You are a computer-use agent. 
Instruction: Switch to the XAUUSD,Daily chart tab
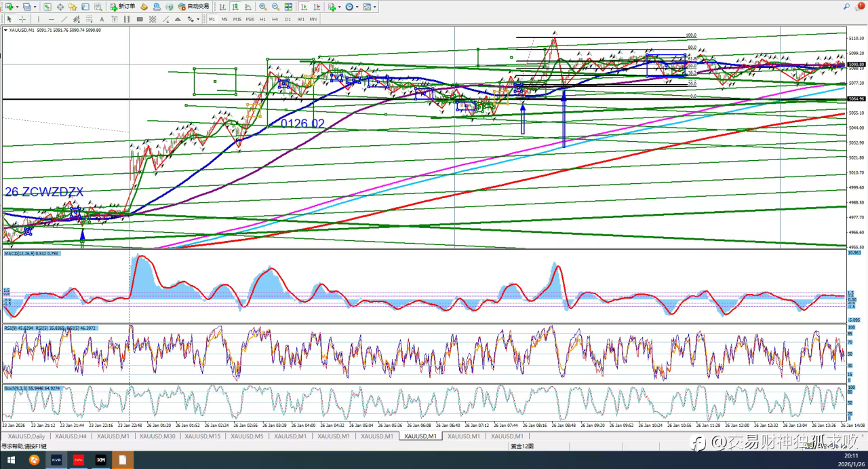coord(26,436)
